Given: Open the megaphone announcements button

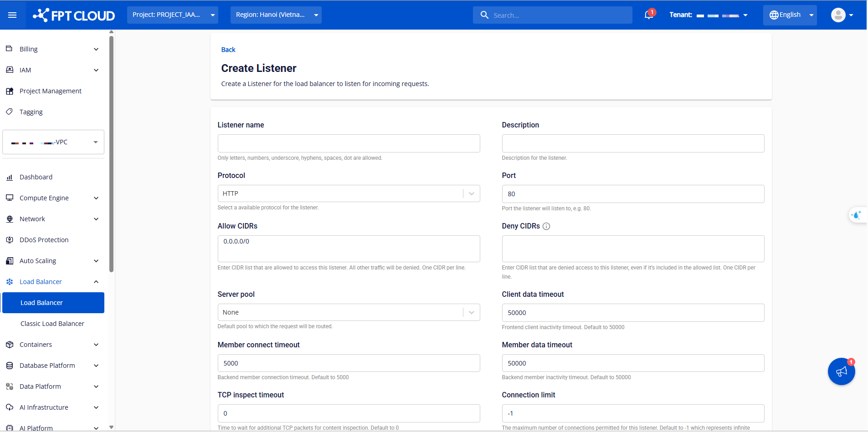Looking at the screenshot, I should pos(841,371).
